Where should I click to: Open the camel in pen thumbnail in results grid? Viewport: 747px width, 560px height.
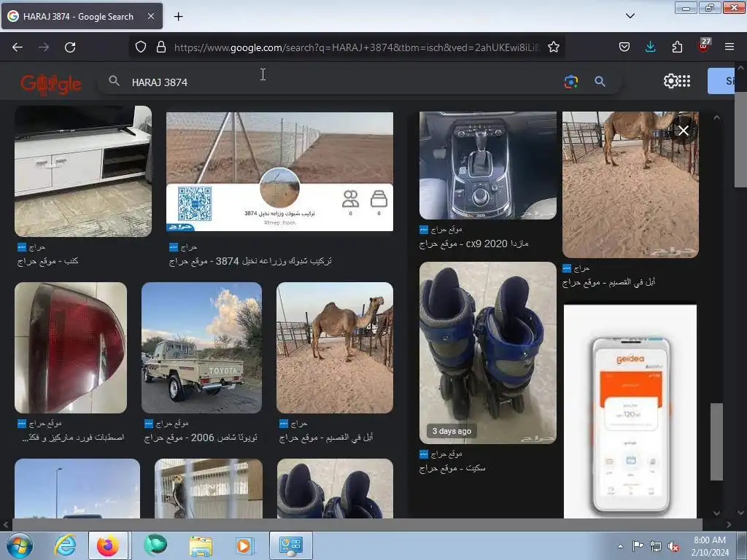tap(334, 348)
